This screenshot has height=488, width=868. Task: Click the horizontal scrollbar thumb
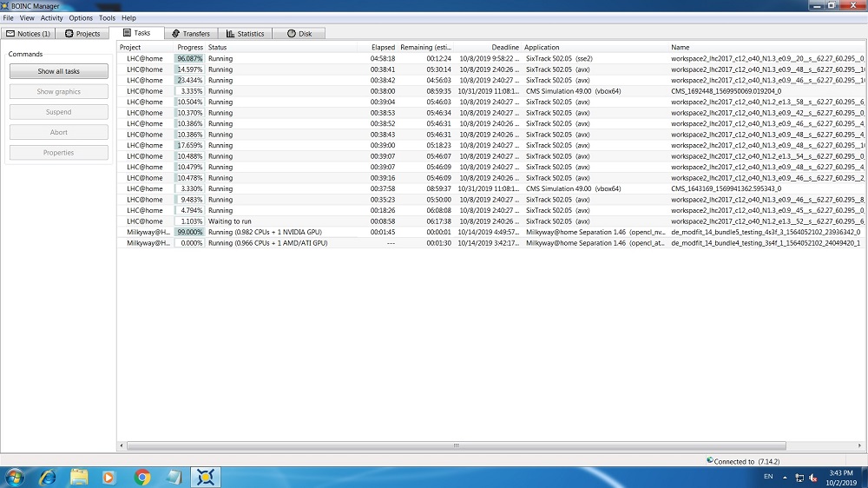point(457,446)
